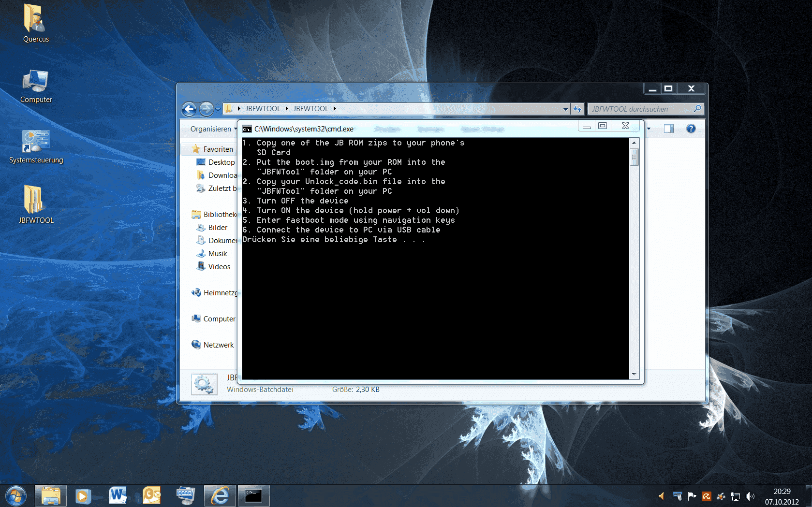Click the Explorer forward arrow button
Viewport: 812px width, 507px height.
206,109
